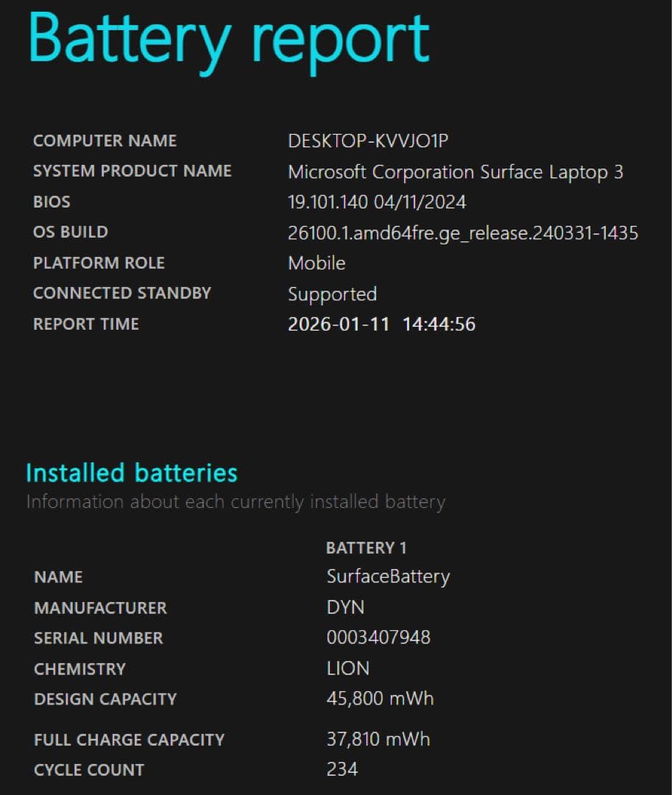Click the computer name DESKTOP-KVVJO1P
The height and width of the screenshot is (795, 672).
coord(368,141)
